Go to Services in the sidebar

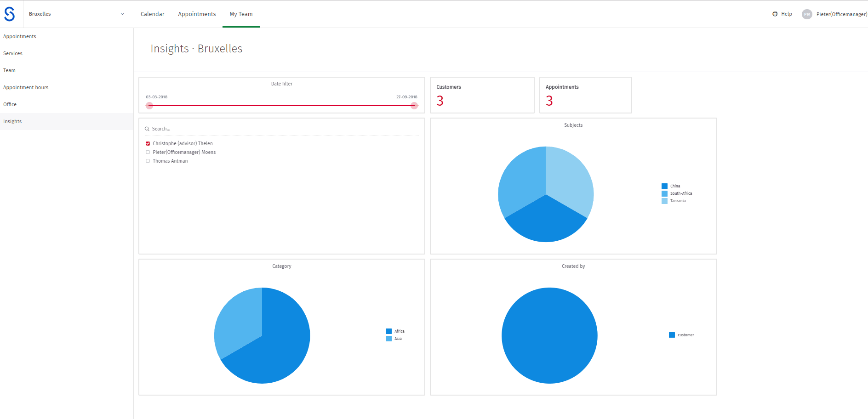coord(13,53)
